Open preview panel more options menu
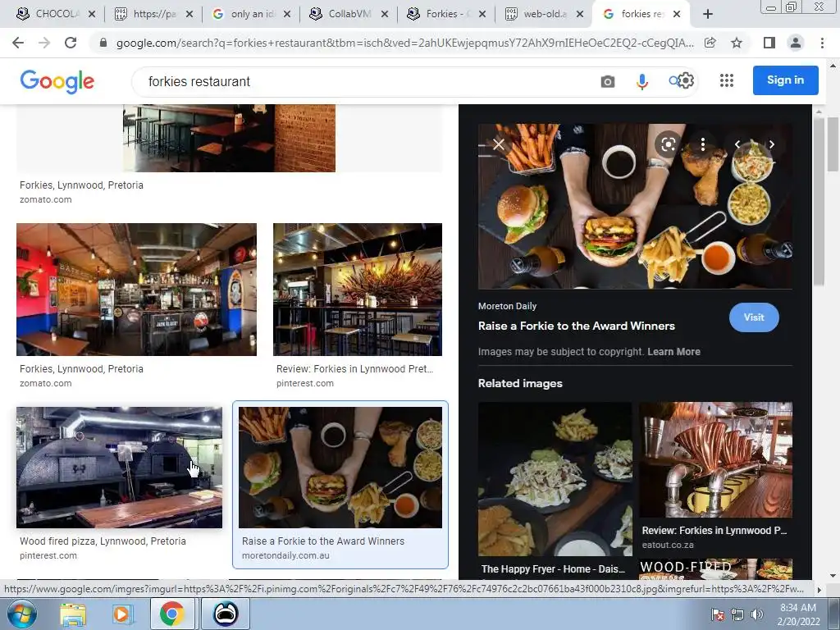840x630 pixels. 703,144
